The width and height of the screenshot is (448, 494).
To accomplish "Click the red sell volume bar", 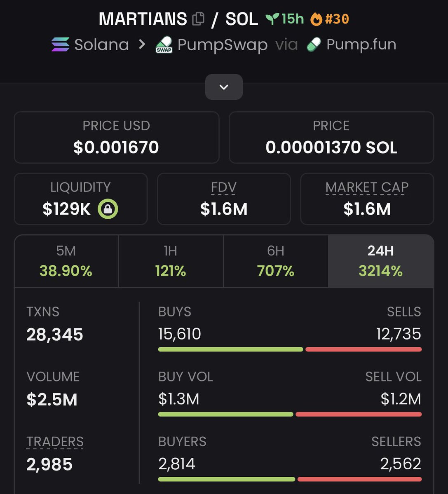I will (x=359, y=414).
